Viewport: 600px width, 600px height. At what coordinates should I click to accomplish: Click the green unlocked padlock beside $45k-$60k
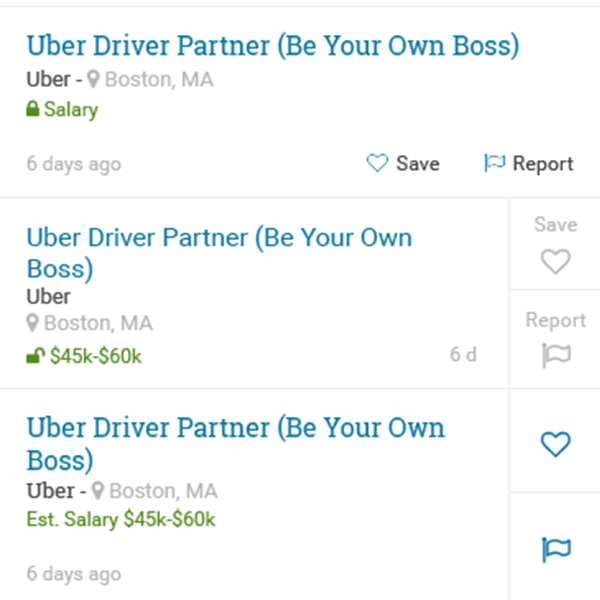36,355
